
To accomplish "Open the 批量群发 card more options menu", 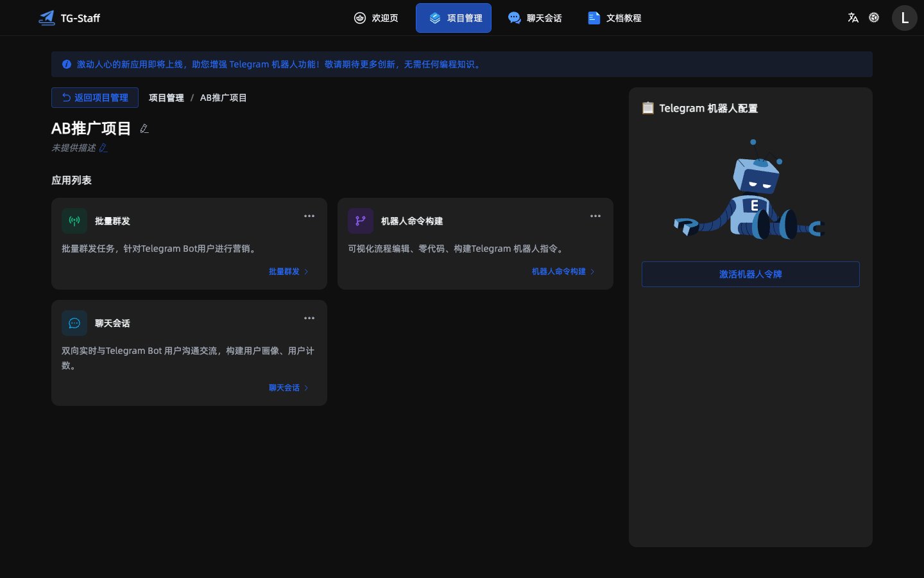I will (309, 216).
